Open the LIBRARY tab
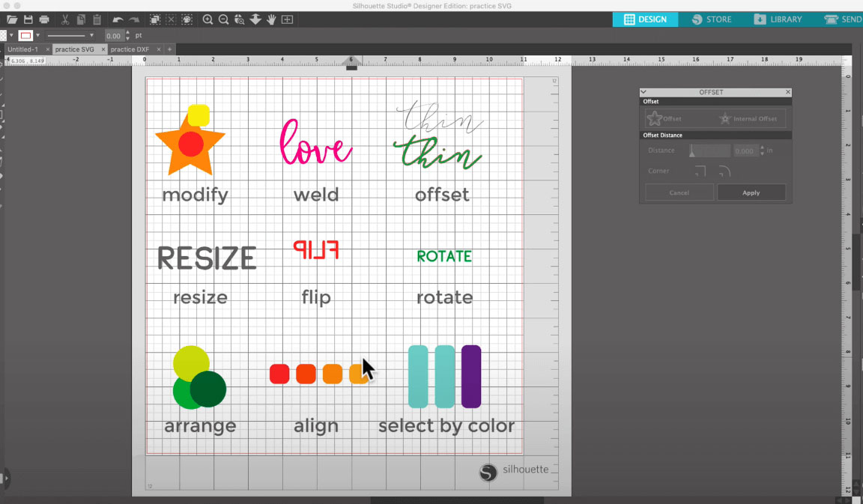Screen dimensions: 863x504 pos(778,19)
